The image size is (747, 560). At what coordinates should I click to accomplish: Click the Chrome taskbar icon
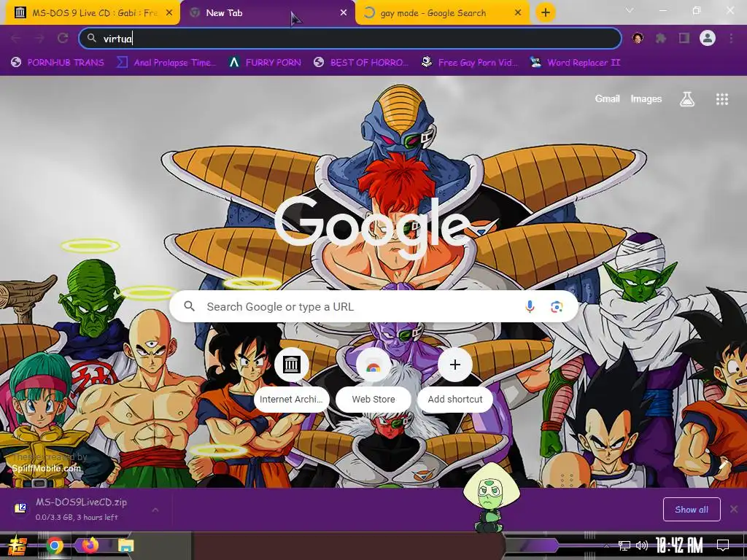pos(55,545)
